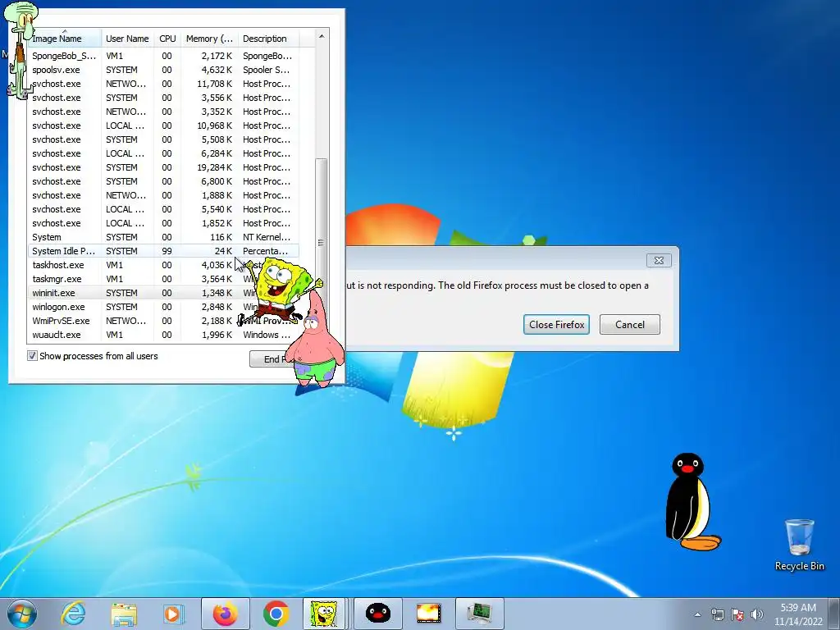
Task: Select svchost.exe using 11,708 K
Action: pos(163,84)
